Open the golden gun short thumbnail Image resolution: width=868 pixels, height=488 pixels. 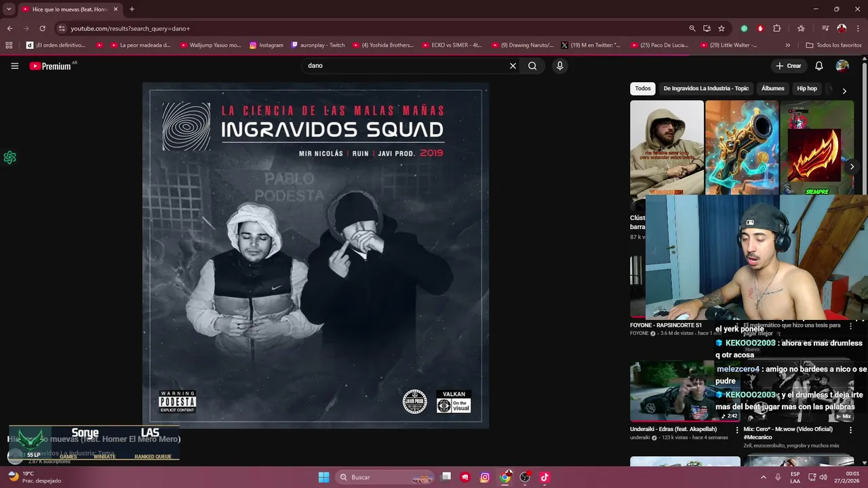tap(742, 148)
